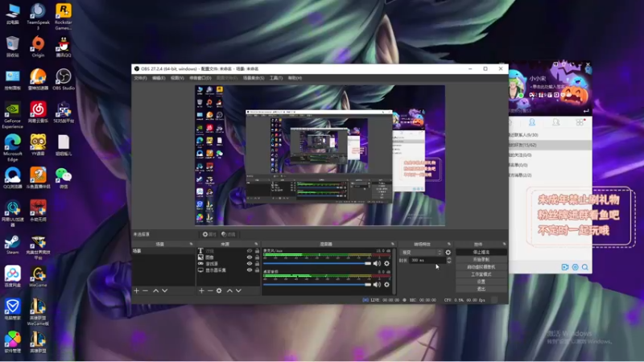Screen dimensions: 644x362
Task: Adjust transition duration stepper arrows
Action: (x=449, y=260)
